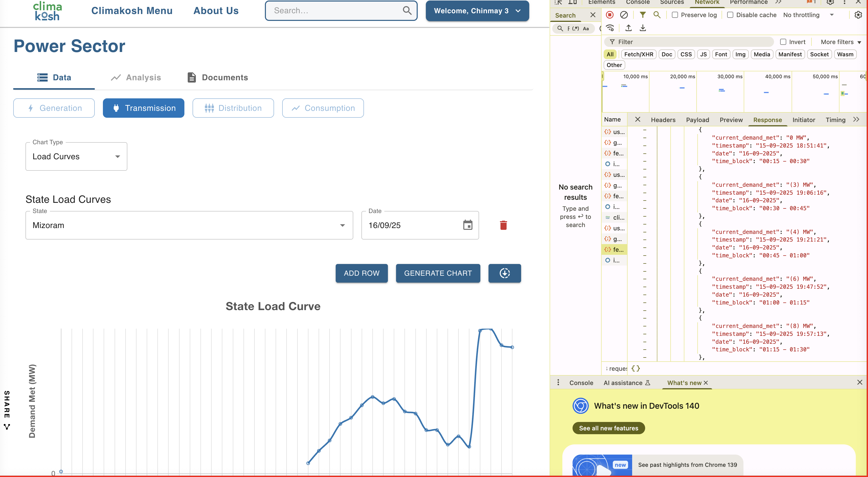Toggle the Disable cache checkbox
The image size is (868, 477).
tap(730, 15)
